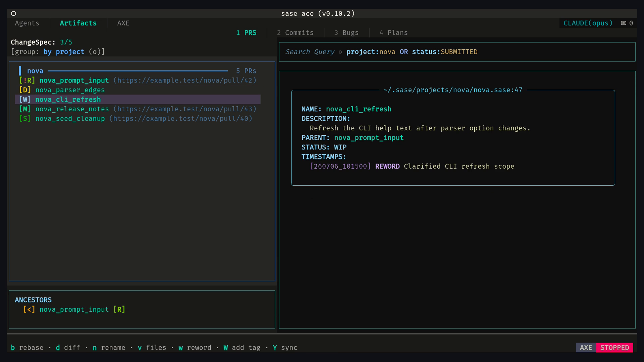The width and height of the screenshot is (644, 362).
Task: Open the nova pull/42 link
Action: (x=185, y=80)
